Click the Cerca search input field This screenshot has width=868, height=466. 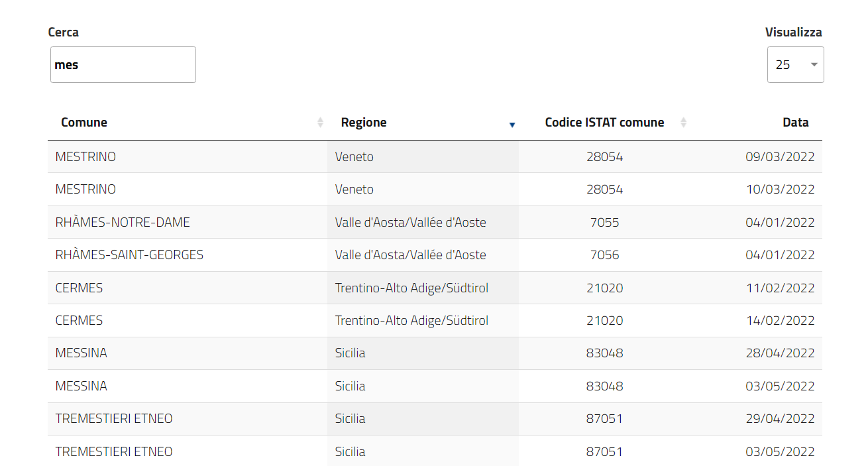[x=123, y=65]
